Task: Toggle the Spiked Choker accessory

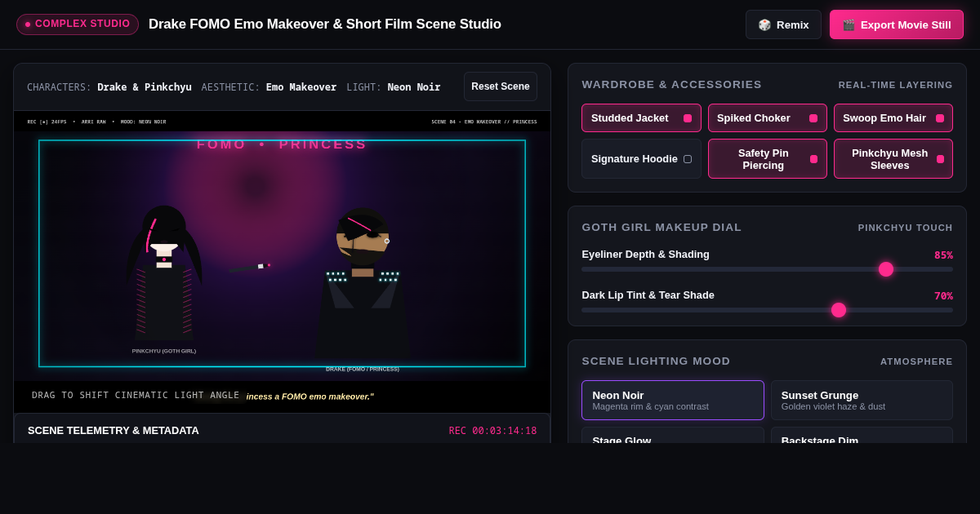Action: 768,117
